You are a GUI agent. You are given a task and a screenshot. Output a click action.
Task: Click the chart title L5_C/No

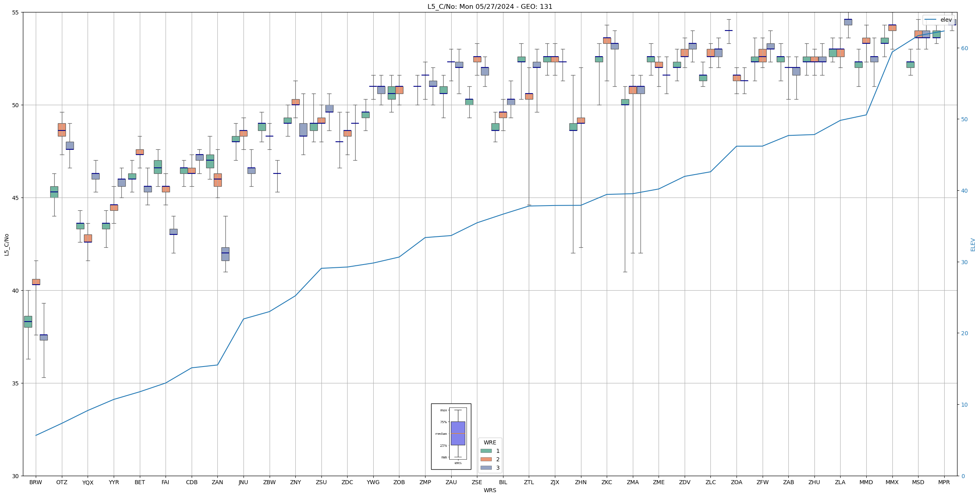490,7
